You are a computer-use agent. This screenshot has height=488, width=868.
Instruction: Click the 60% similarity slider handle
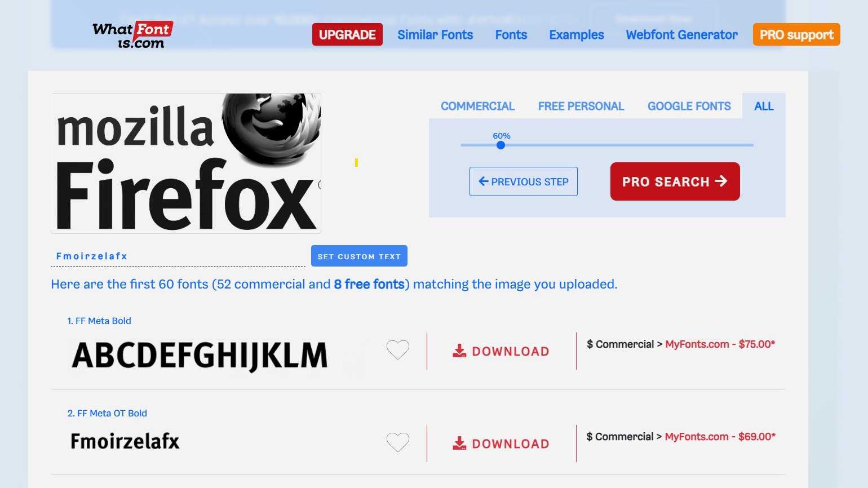coord(501,145)
